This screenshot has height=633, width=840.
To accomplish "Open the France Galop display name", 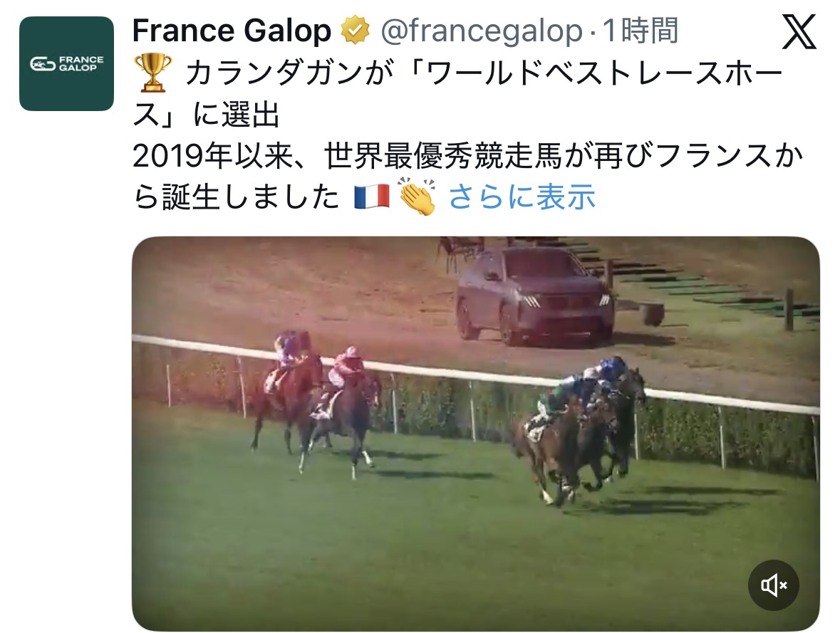I will 232,31.
